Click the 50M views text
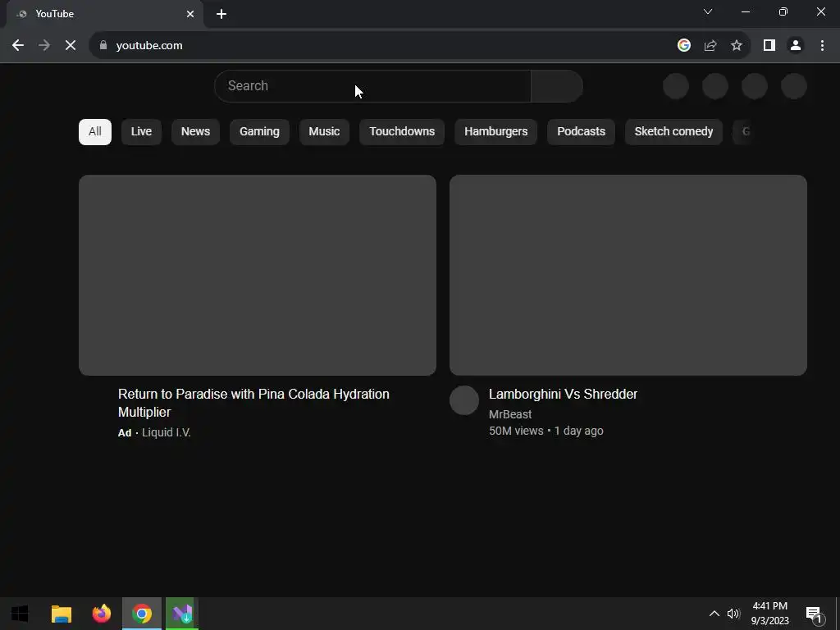 [516, 431]
